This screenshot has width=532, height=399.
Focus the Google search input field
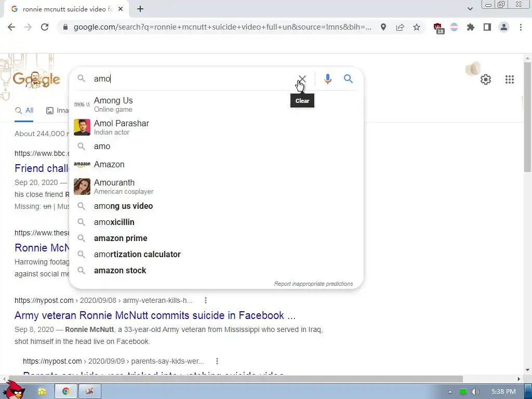coord(193,79)
